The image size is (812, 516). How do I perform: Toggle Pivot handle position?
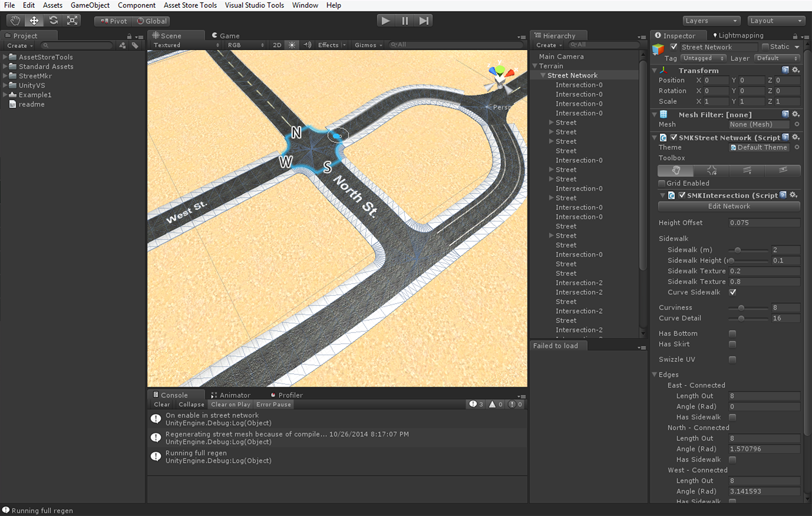tap(113, 21)
